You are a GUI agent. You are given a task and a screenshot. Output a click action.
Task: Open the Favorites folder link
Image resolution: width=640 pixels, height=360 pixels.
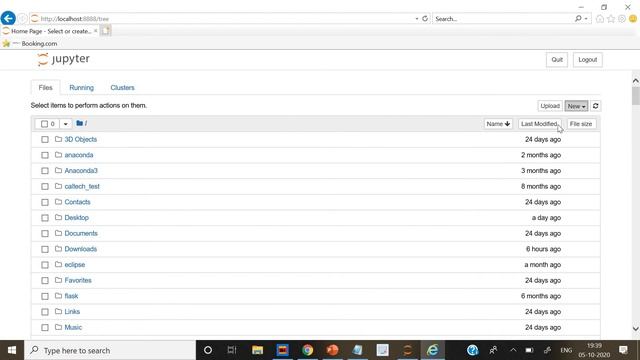point(78,280)
